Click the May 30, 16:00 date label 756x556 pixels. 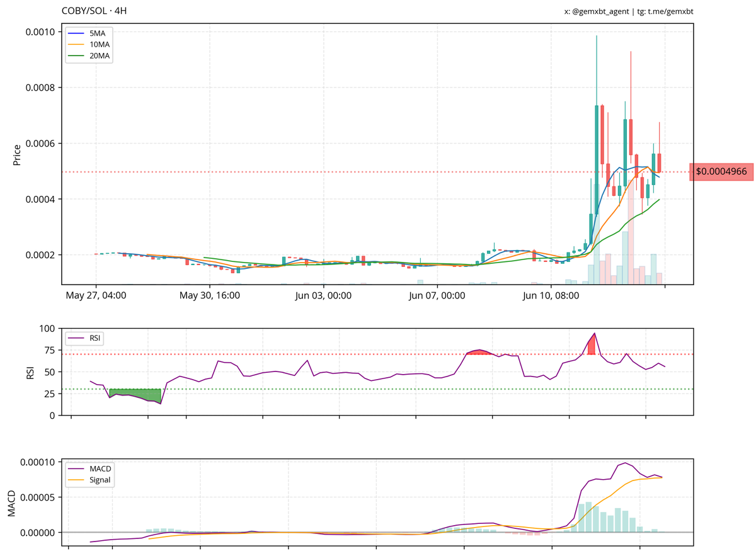point(210,295)
